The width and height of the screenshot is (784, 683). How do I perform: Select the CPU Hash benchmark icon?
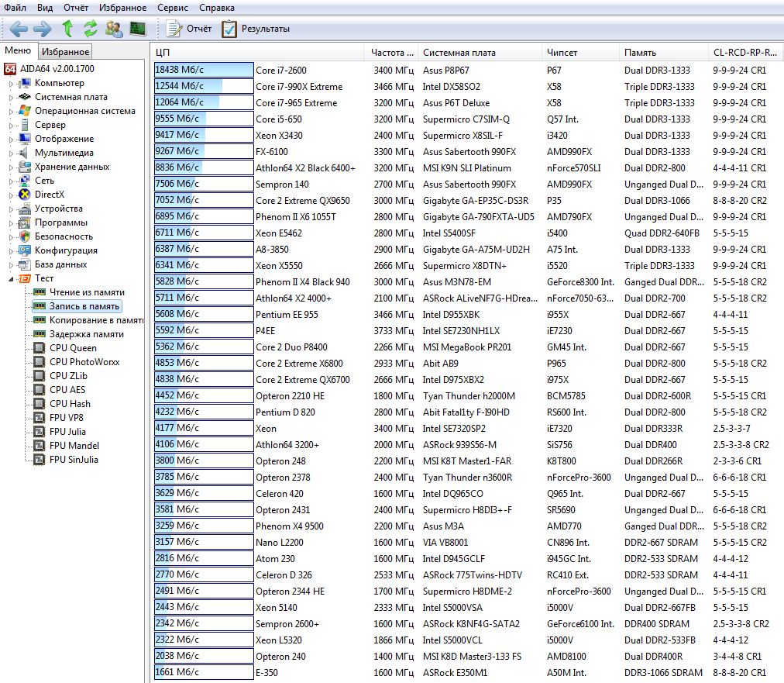[x=39, y=404]
